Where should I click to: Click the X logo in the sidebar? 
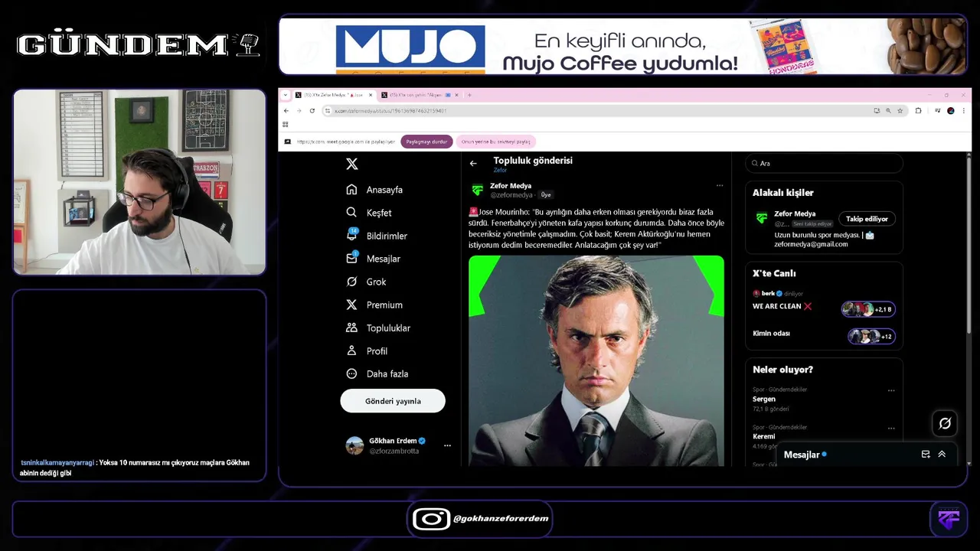point(351,164)
